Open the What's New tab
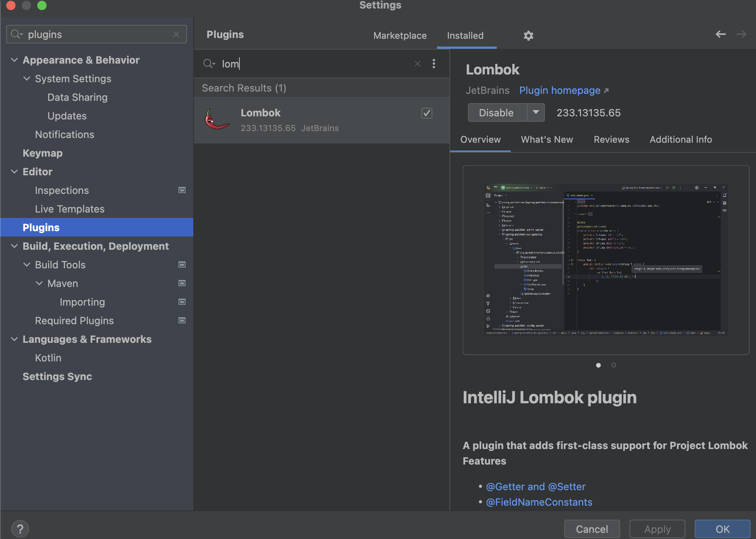The height and width of the screenshot is (539, 756). coord(546,140)
